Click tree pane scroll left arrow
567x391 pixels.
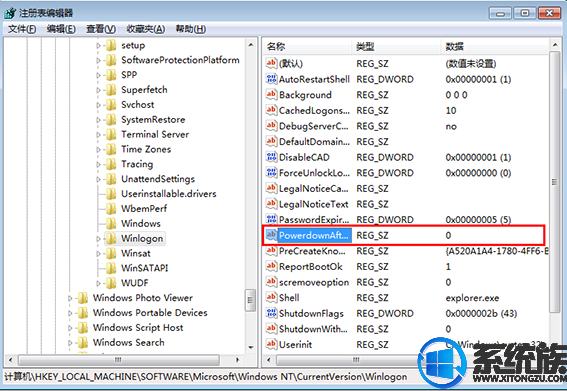coord(11,360)
